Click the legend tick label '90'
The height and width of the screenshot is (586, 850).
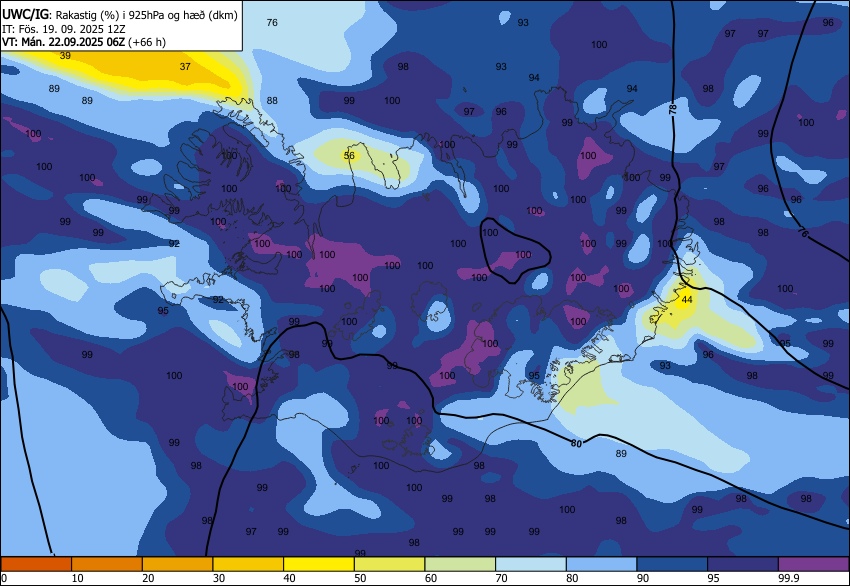(x=643, y=578)
